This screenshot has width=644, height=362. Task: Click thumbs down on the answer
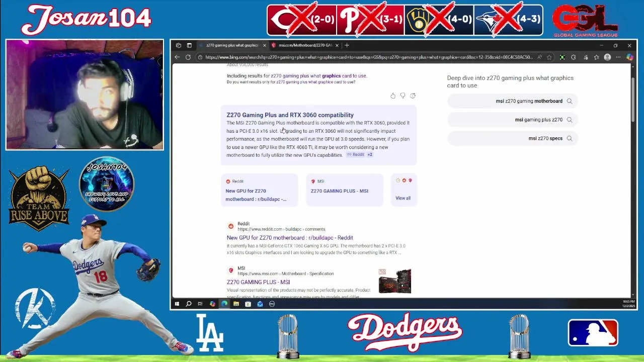coord(403,96)
